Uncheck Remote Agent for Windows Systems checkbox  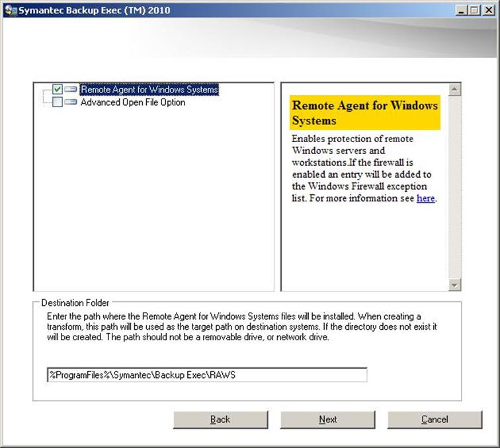58,89
